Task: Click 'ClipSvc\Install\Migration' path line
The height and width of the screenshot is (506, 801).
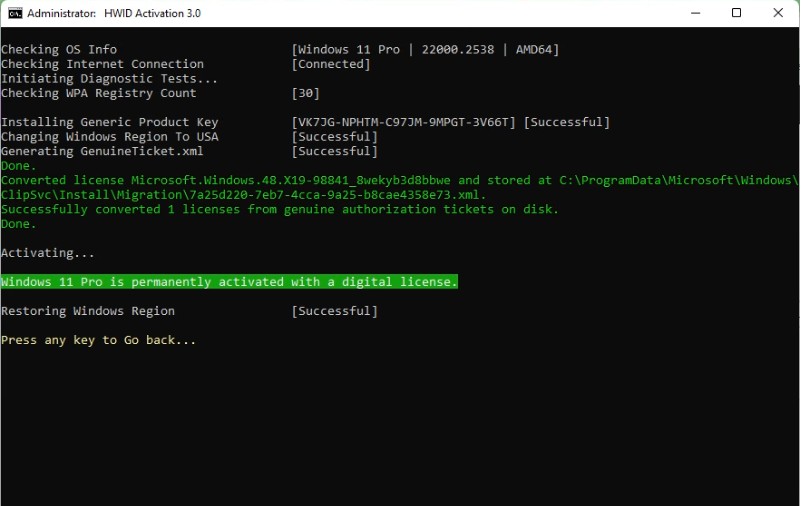Action: (x=244, y=195)
